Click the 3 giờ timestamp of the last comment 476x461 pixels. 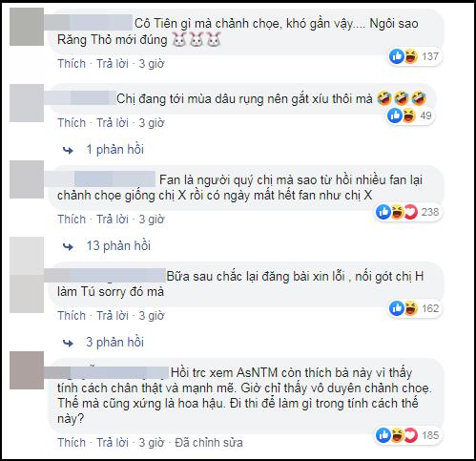[152, 443]
